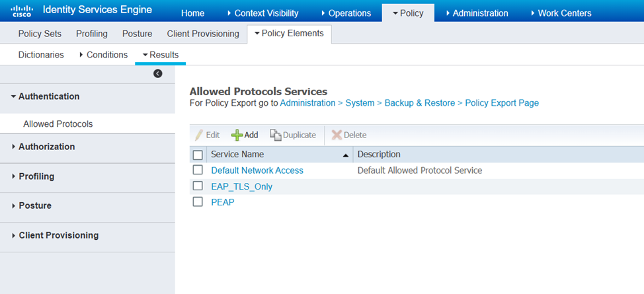Switch to the top Client Provisioning tab

point(203,34)
